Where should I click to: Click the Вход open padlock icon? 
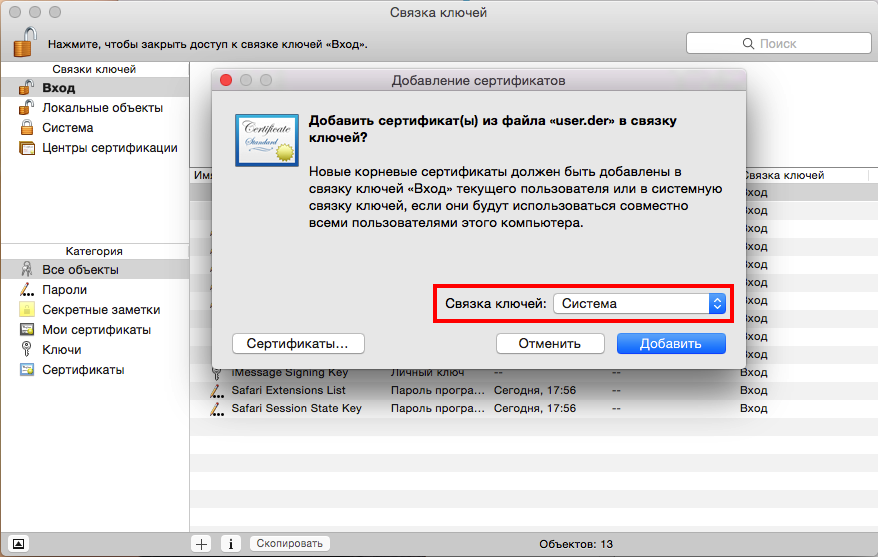[26, 87]
